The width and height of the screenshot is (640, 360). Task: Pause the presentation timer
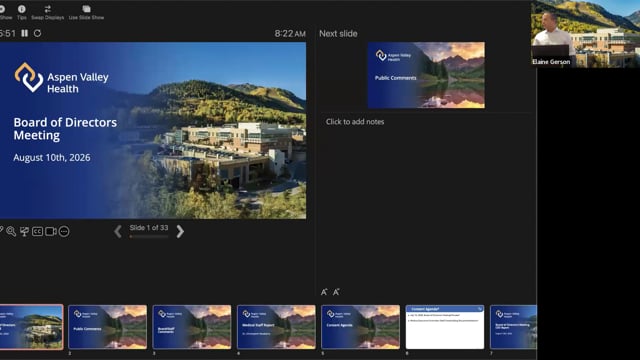(x=24, y=33)
